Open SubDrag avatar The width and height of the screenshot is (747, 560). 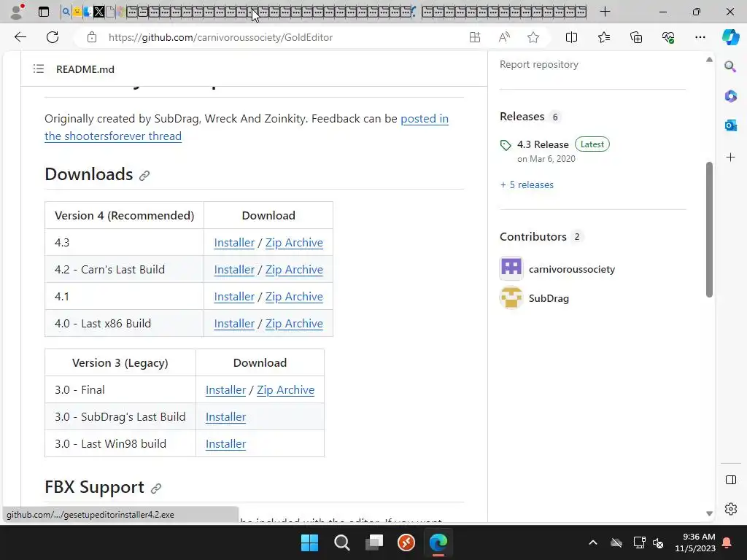tap(511, 298)
